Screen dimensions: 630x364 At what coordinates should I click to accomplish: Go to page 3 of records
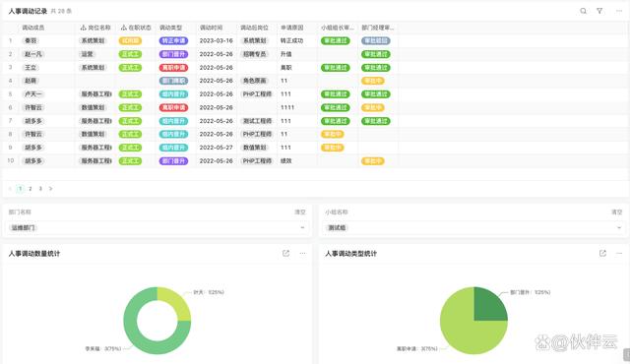click(40, 189)
